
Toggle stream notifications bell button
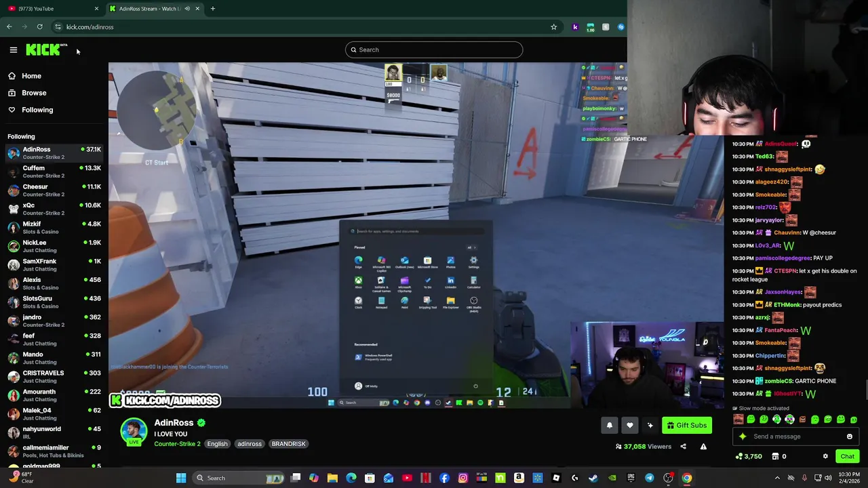[x=609, y=425]
